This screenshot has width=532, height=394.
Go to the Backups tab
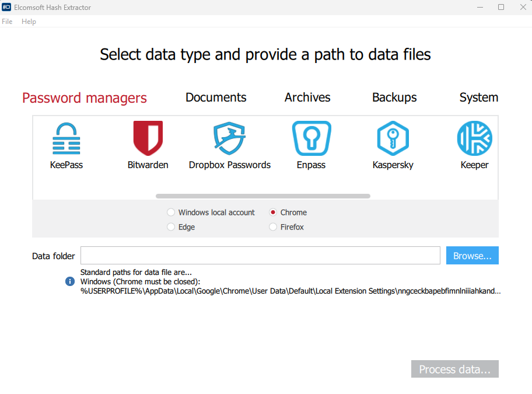coord(394,97)
